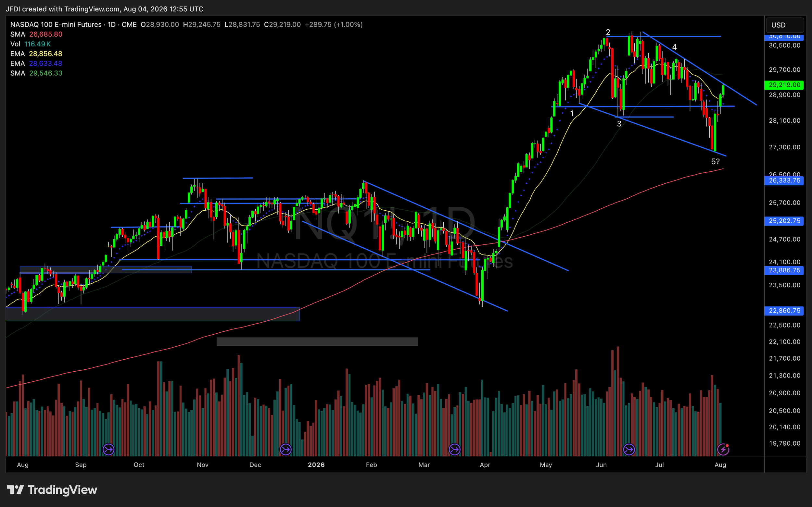Image resolution: width=812 pixels, height=507 pixels.
Task: Click the Aug label following Jul on time axis
Action: [x=720, y=465]
